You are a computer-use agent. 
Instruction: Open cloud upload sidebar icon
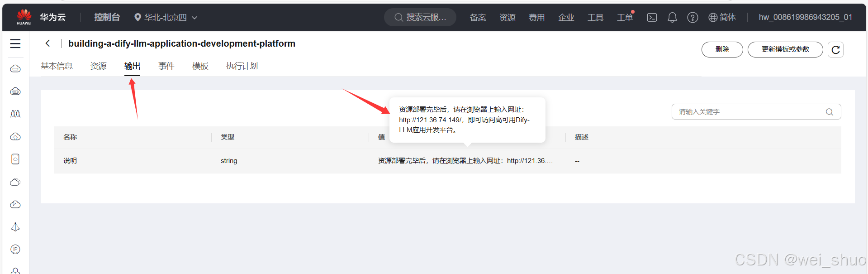[x=15, y=136]
